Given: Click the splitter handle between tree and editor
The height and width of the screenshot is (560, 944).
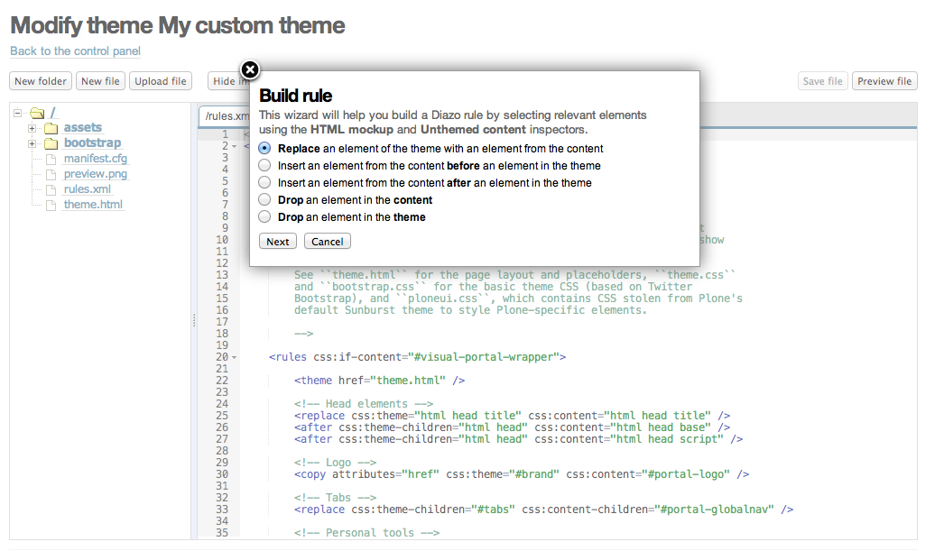Looking at the screenshot, I should (x=194, y=320).
